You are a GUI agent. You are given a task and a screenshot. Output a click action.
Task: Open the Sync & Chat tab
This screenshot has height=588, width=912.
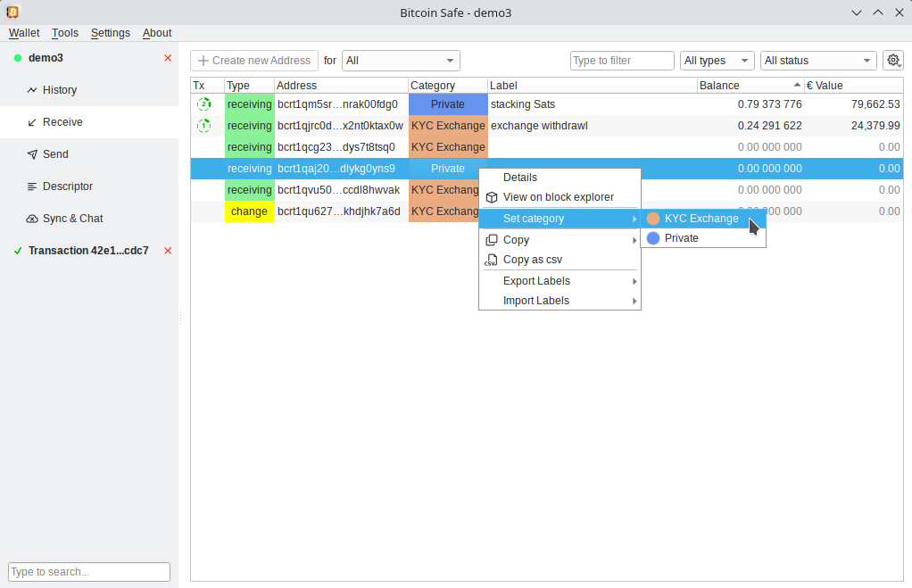coord(72,219)
